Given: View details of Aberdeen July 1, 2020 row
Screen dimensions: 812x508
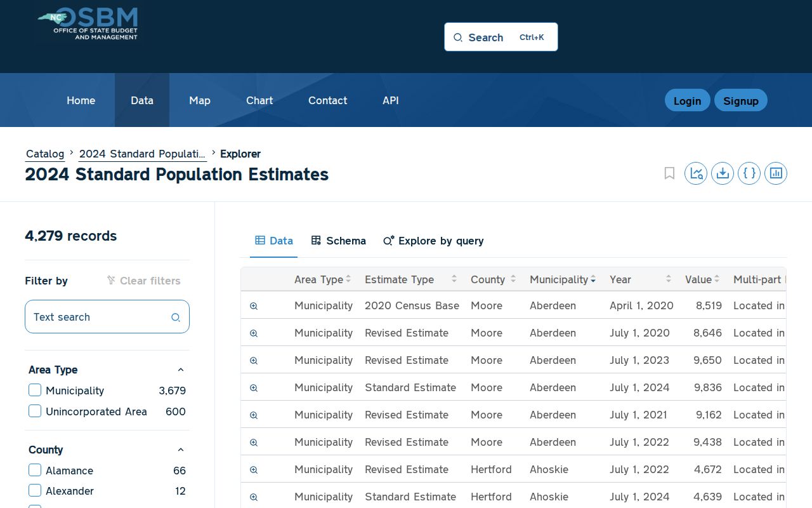Looking at the screenshot, I should pyautogui.click(x=254, y=333).
